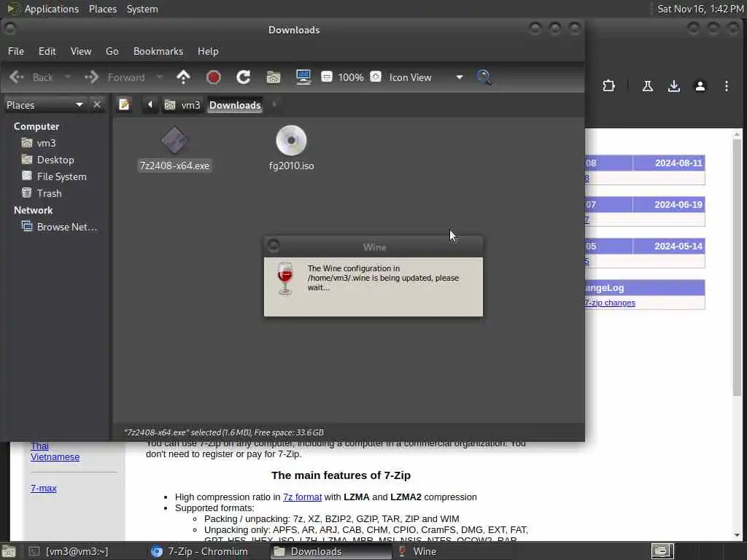
Task: Open the View menu
Action: tap(81, 51)
